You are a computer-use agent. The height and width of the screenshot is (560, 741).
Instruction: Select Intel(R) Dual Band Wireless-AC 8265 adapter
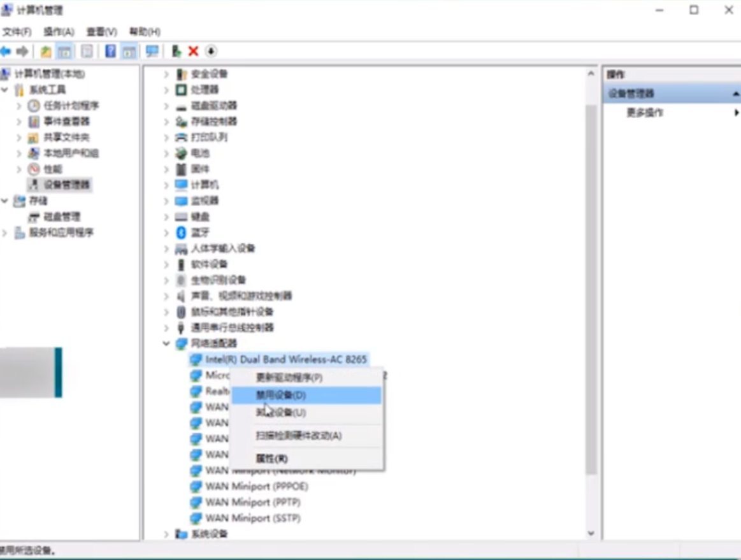286,359
